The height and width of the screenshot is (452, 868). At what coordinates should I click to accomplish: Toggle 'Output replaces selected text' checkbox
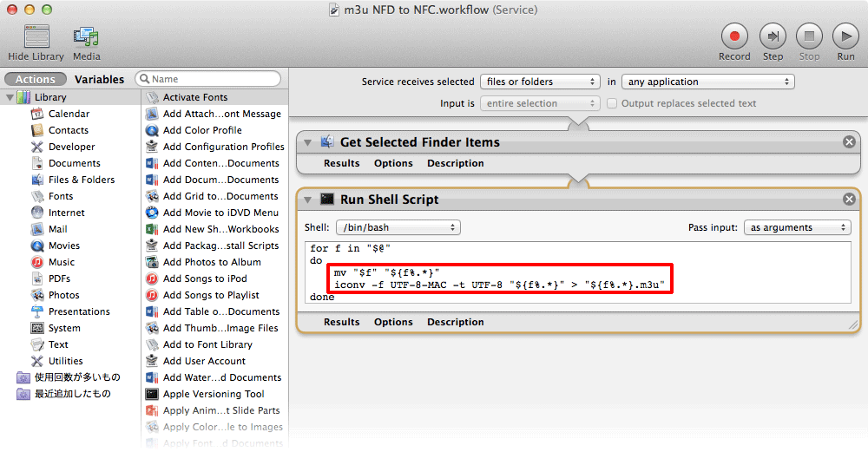(x=612, y=103)
